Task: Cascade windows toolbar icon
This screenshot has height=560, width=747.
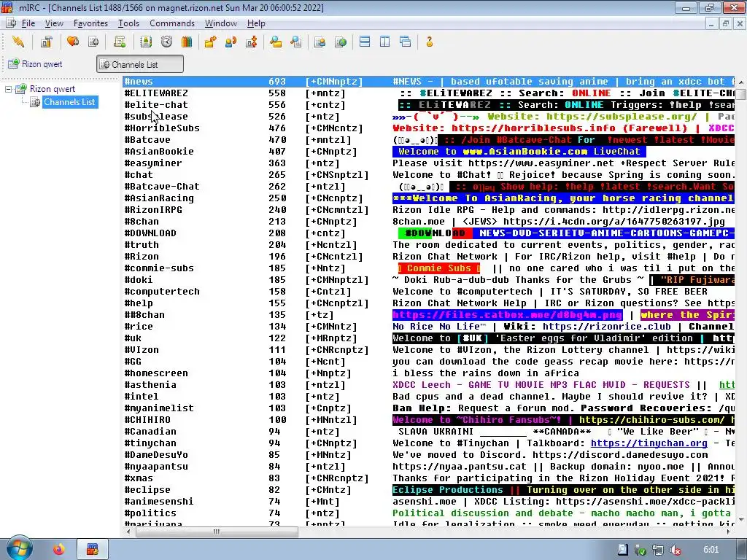Action: [x=406, y=42]
